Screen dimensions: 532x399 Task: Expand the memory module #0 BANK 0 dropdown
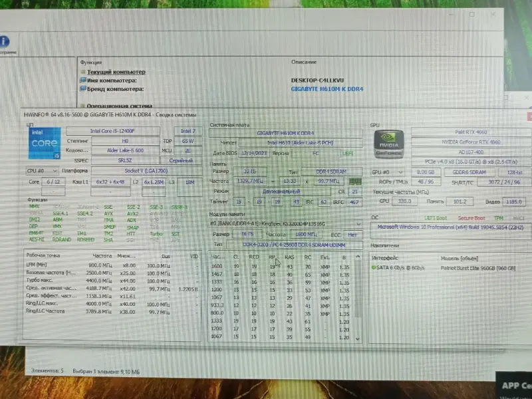point(358,224)
